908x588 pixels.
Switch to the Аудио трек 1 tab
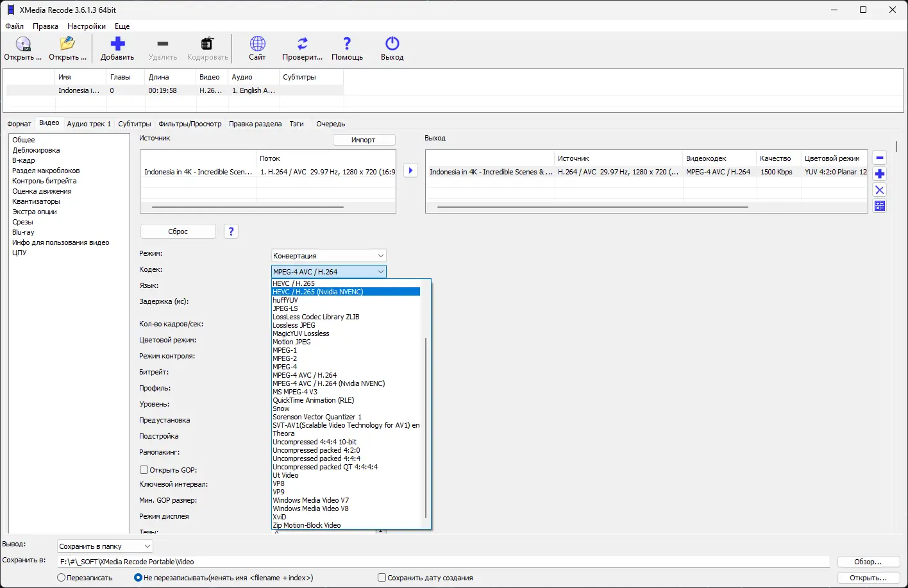[x=88, y=124]
